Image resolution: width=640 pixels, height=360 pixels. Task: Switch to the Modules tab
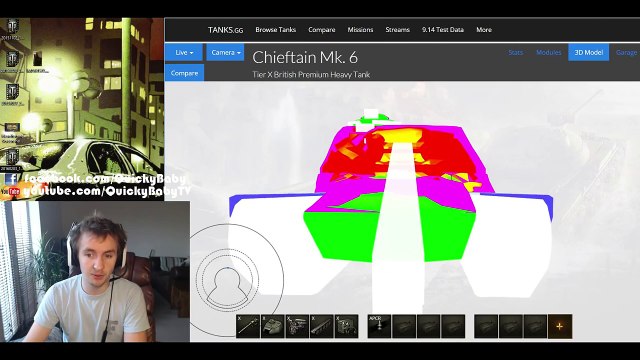click(549, 52)
